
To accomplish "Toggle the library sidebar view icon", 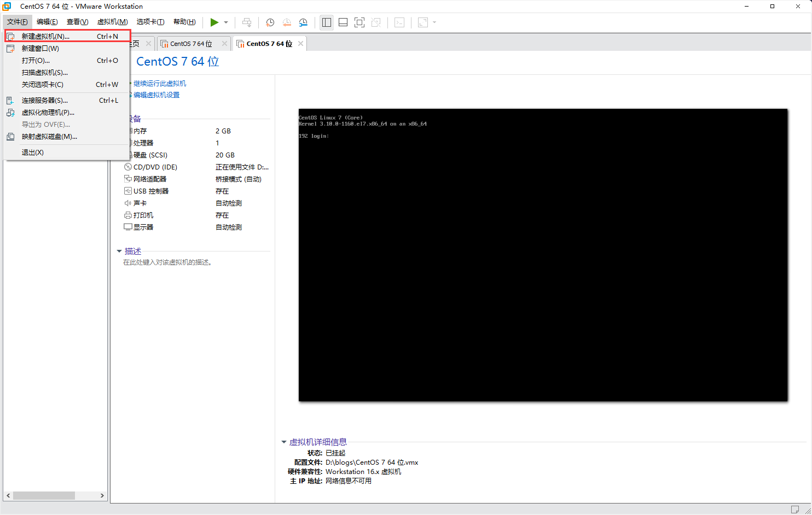I will [327, 22].
